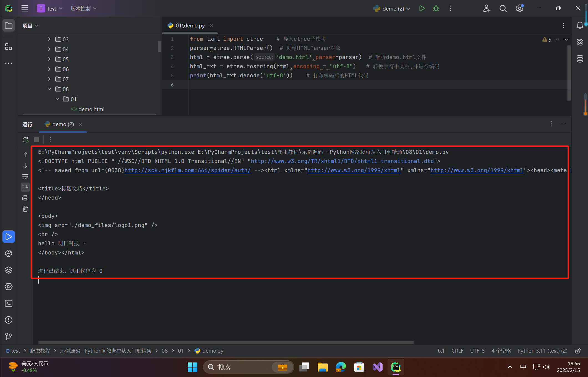588x377 pixels.
Task: Clear run output with trash icon
Action: coord(25,209)
